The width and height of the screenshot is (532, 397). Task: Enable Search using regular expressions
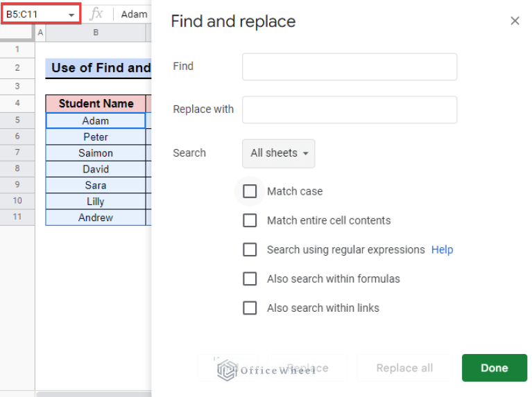point(250,249)
